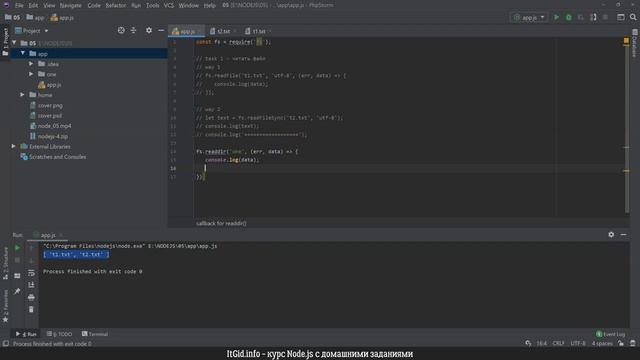Image resolution: width=640 pixels, height=360 pixels.
Task: Pin the Run tab with pin icon
Action: coord(17,291)
